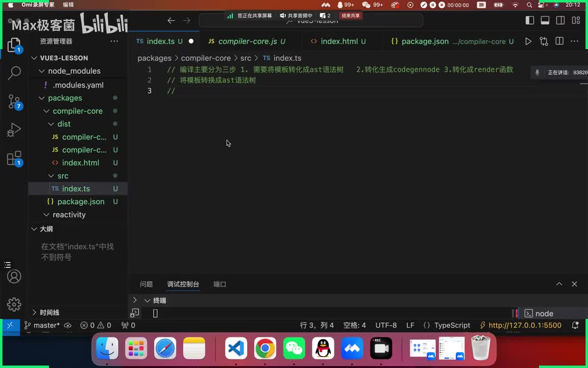Switch to index.ts editor tab
This screenshot has height=368, width=588.
164,41
